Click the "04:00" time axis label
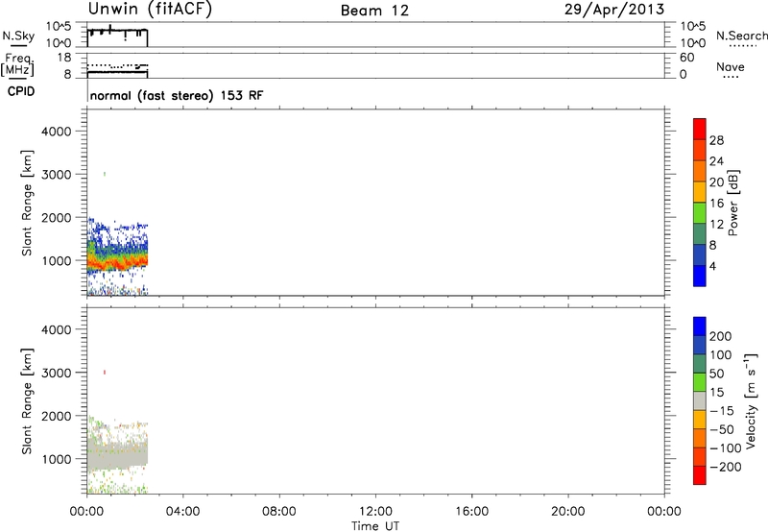This screenshot has width=768, height=532. coord(182,512)
